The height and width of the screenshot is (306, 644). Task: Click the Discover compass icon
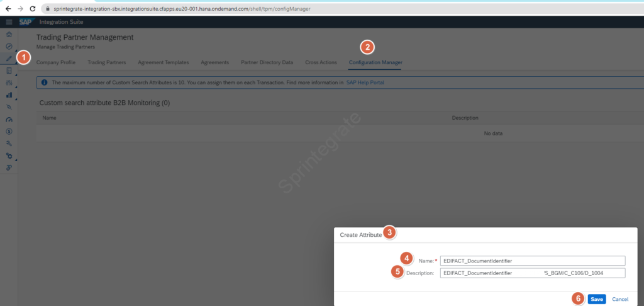(9, 47)
